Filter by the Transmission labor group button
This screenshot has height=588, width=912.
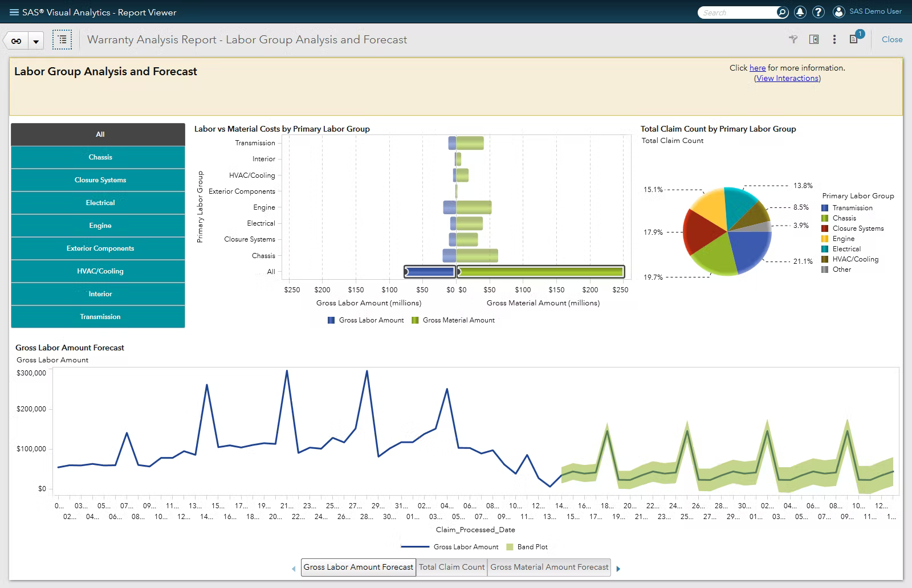click(x=98, y=317)
